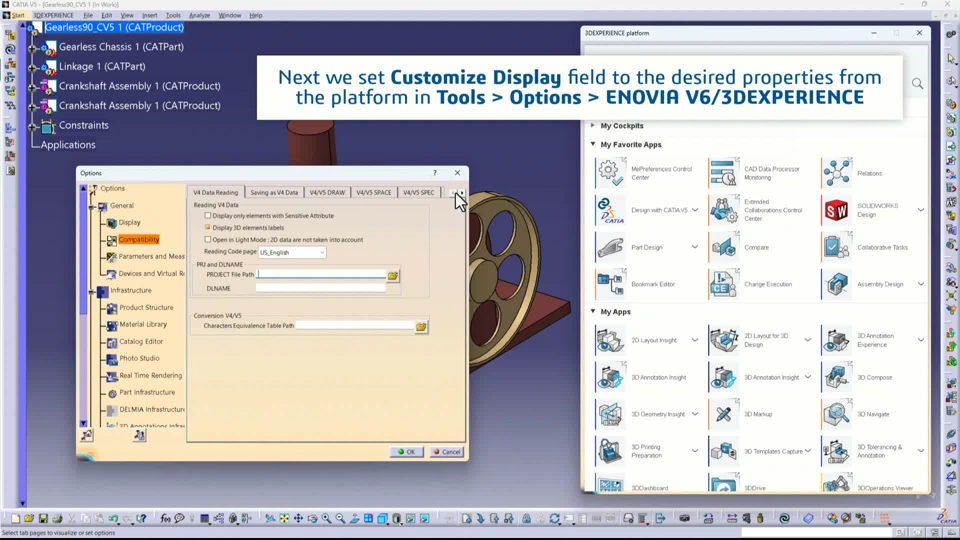Image resolution: width=960 pixels, height=540 pixels.
Task: Click Zoom In magnifier icon
Action: [x=326, y=519]
